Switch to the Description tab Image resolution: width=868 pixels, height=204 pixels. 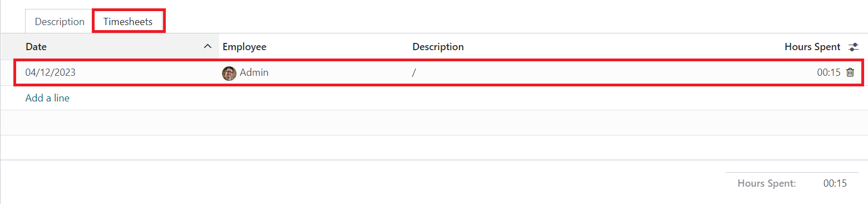(x=60, y=22)
